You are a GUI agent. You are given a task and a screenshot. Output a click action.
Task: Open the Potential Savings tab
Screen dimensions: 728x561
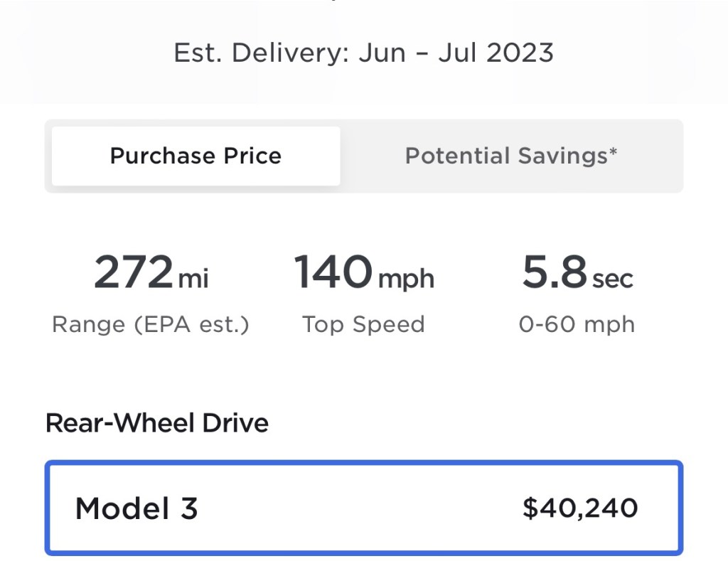click(x=510, y=156)
